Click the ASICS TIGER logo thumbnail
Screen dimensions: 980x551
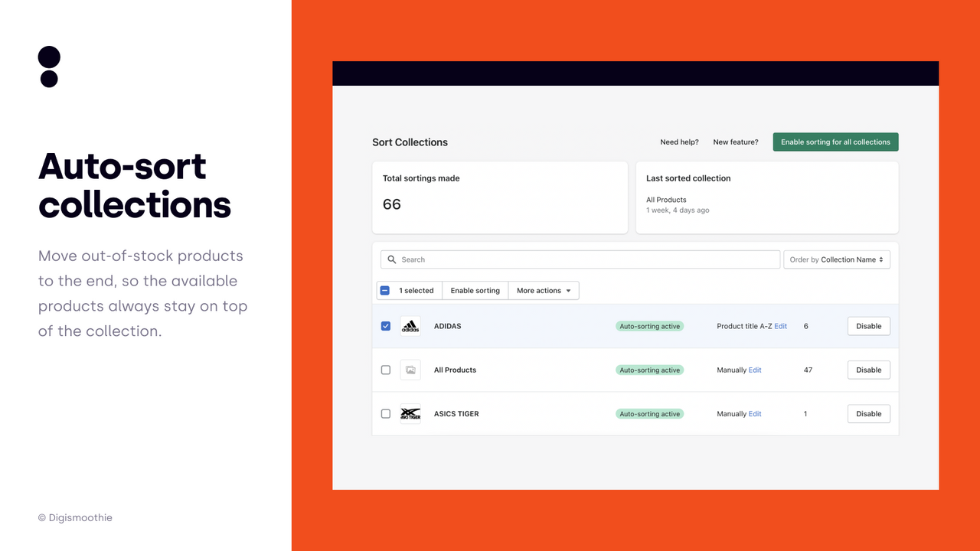pyautogui.click(x=410, y=413)
